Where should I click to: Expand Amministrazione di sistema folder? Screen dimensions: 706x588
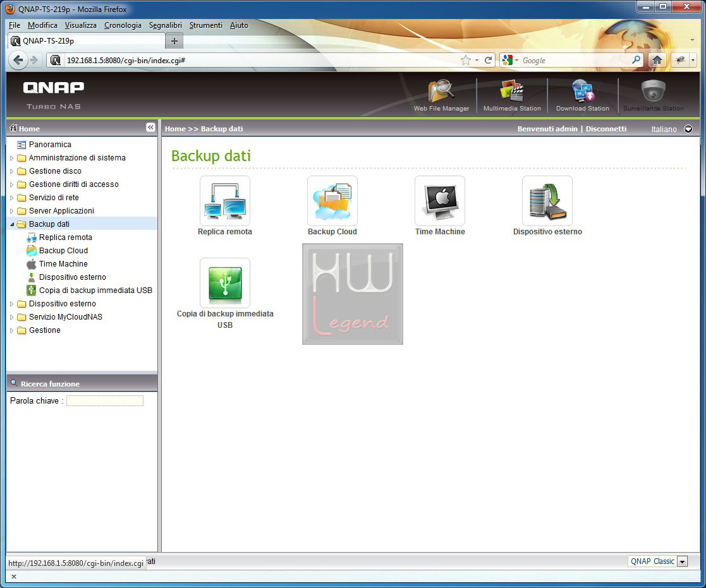click(x=12, y=158)
